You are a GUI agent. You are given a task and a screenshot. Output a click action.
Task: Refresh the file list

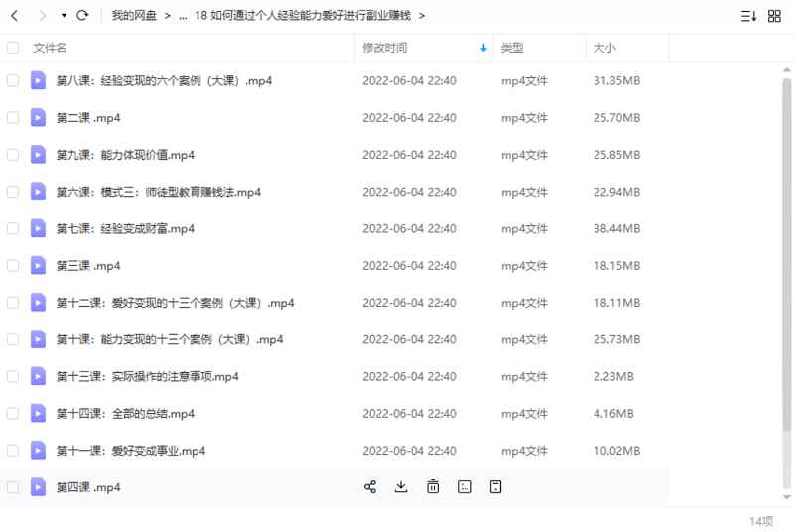(x=82, y=16)
